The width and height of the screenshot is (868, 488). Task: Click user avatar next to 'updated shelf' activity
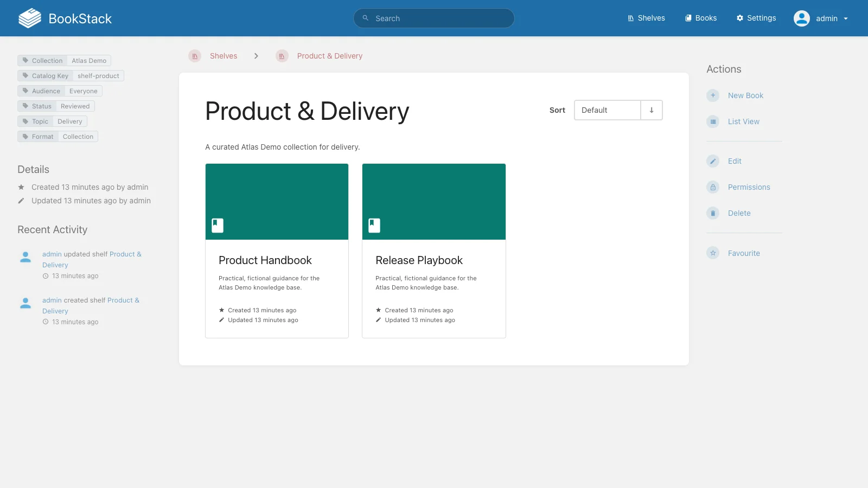25,257
